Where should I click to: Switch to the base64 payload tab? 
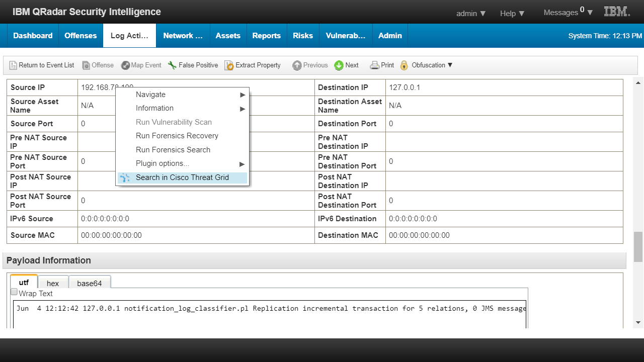[x=90, y=283]
